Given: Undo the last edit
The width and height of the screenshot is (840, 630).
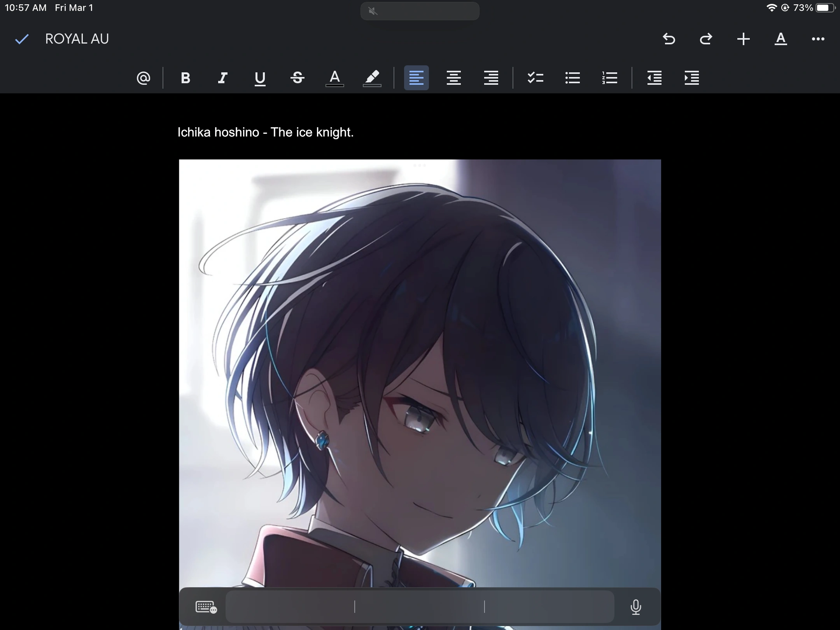Looking at the screenshot, I should click(668, 39).
